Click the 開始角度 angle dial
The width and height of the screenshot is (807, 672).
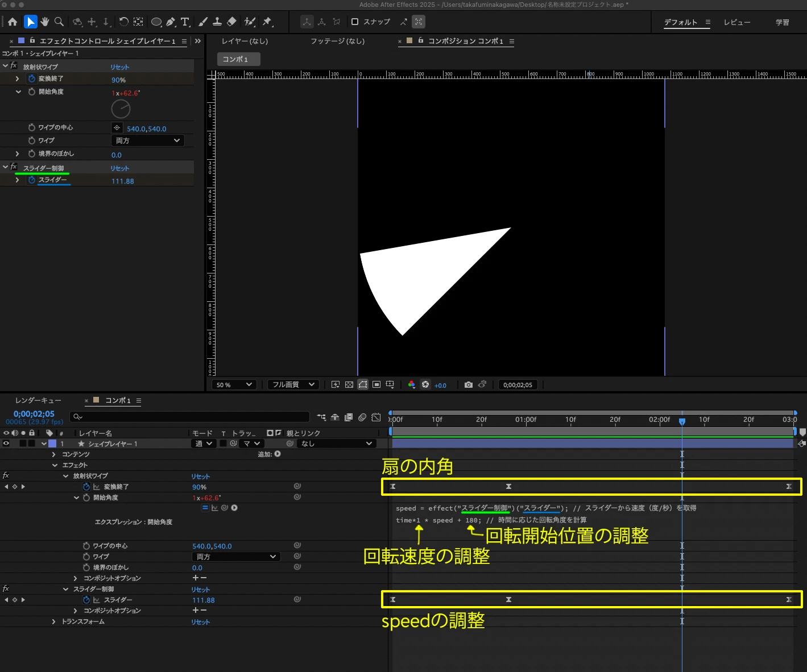coord(121,109)
